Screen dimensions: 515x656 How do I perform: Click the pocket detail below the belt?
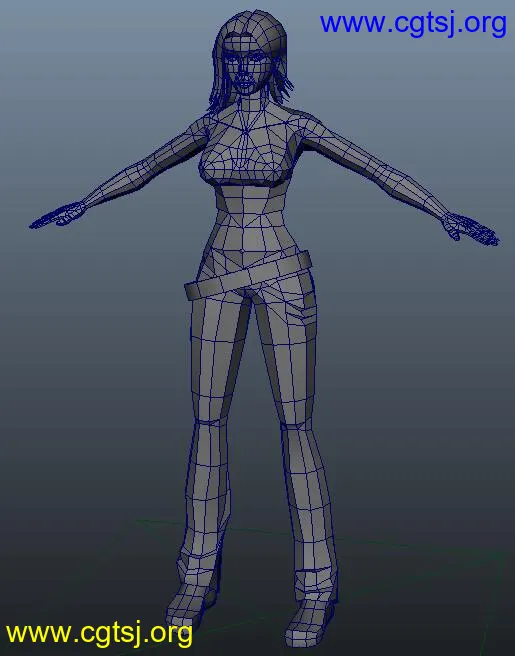click(x=302, y=314)
